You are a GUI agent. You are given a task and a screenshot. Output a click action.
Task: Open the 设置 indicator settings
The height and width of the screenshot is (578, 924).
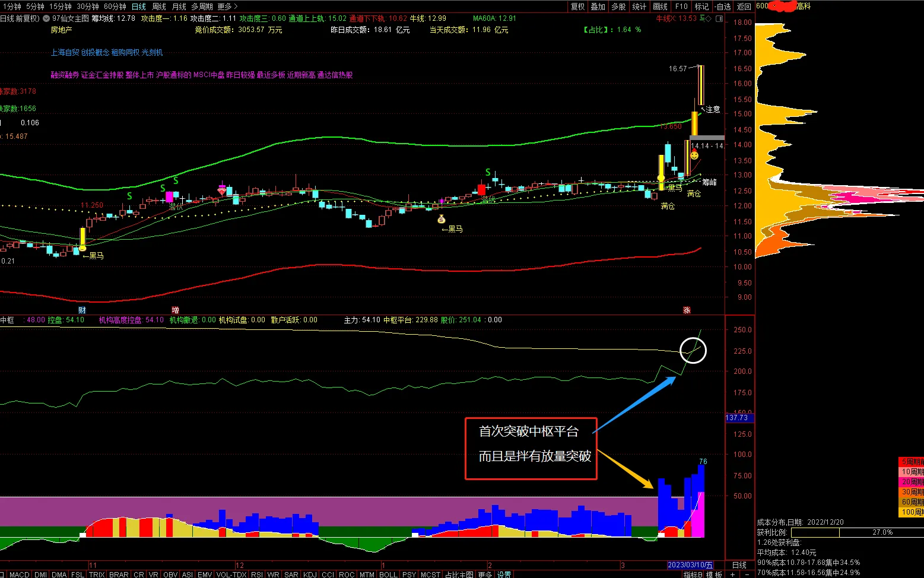[504, 574]
